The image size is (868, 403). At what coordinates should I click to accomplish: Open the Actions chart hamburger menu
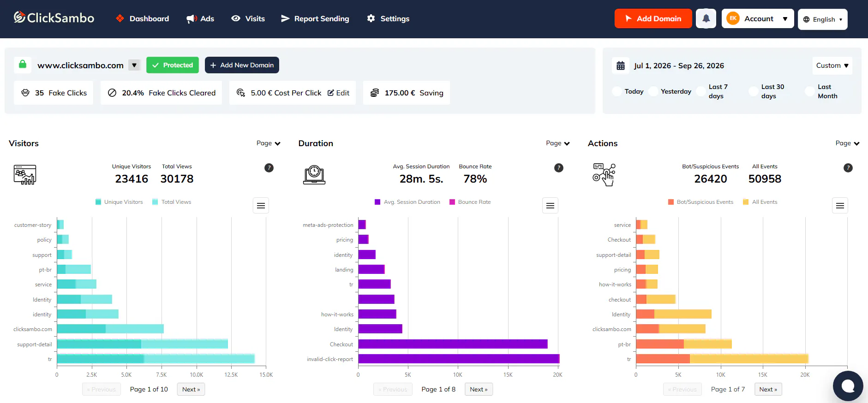[x=840, y=206]
